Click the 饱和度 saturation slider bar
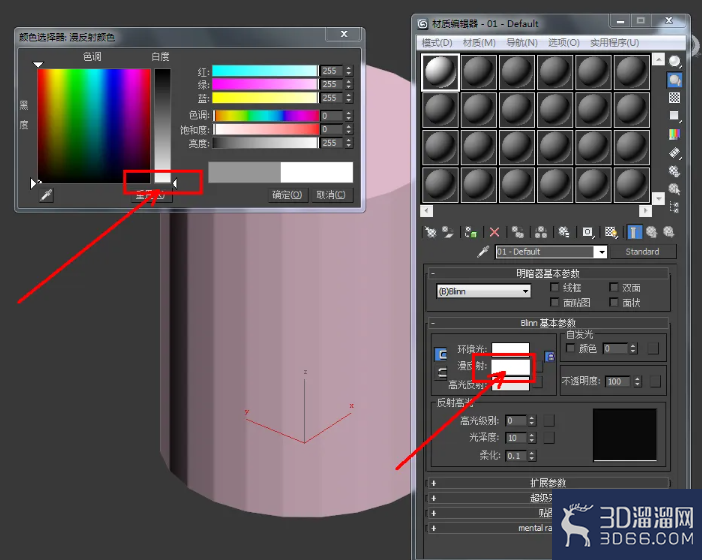Viewport: 702px width, 560px height. (266, 129)
